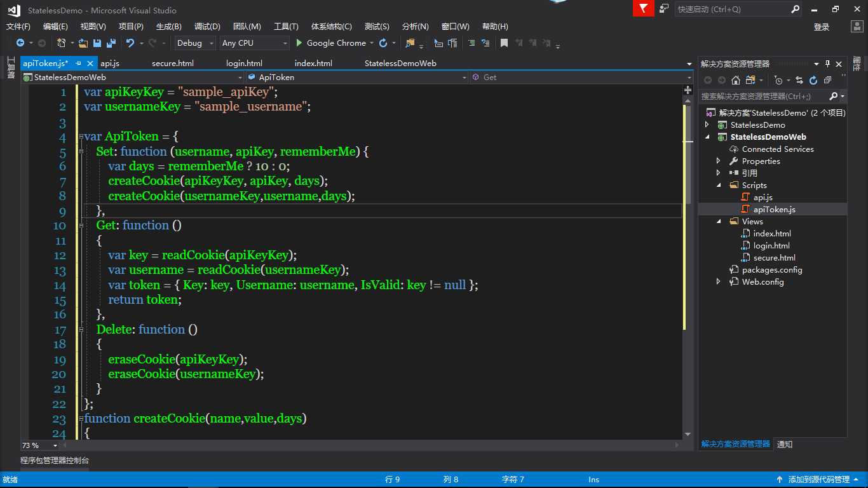This screenshot has height=488, width=868.
Task: Undo the last edit via toolbar icon
Action: pyautogui.click(x=130, y=43)
